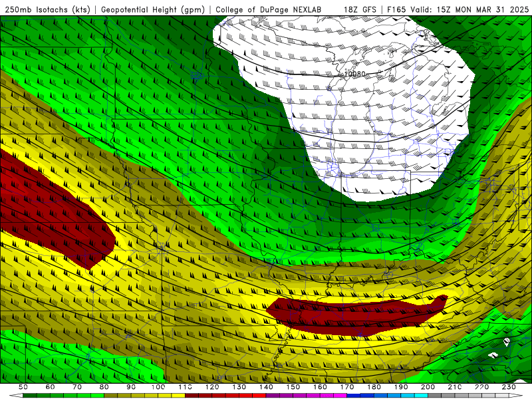Pick bright red swatch just left of 140
This screenshot has height=399, width=532.
259,396
